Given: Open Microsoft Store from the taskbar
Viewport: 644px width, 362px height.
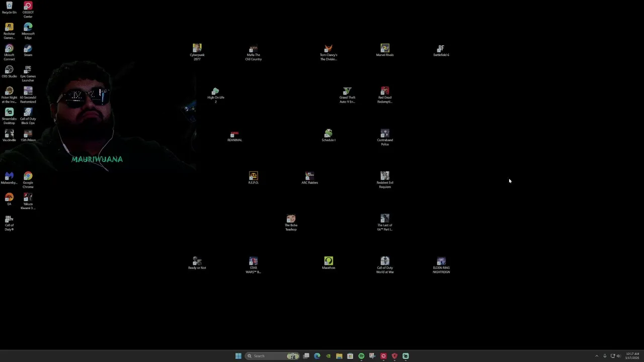Looking at the screenshot, I should pos(350,356).
